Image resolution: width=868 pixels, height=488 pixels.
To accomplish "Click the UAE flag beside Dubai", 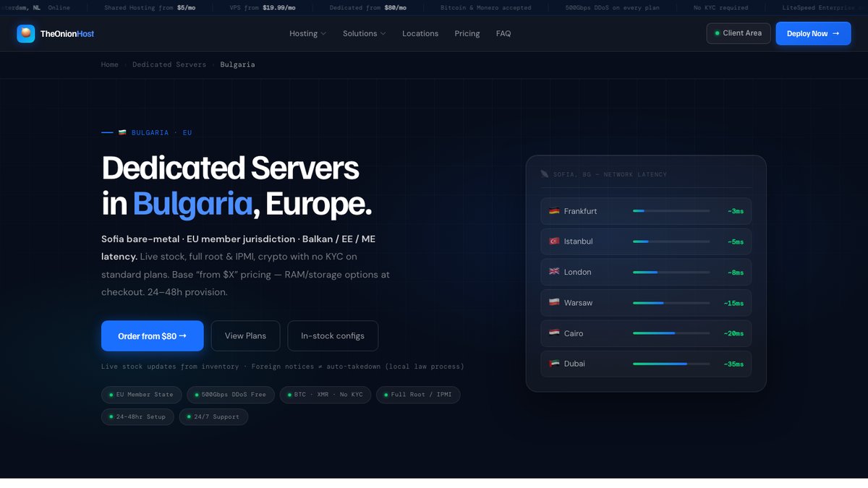I will [x=554, y=364].
